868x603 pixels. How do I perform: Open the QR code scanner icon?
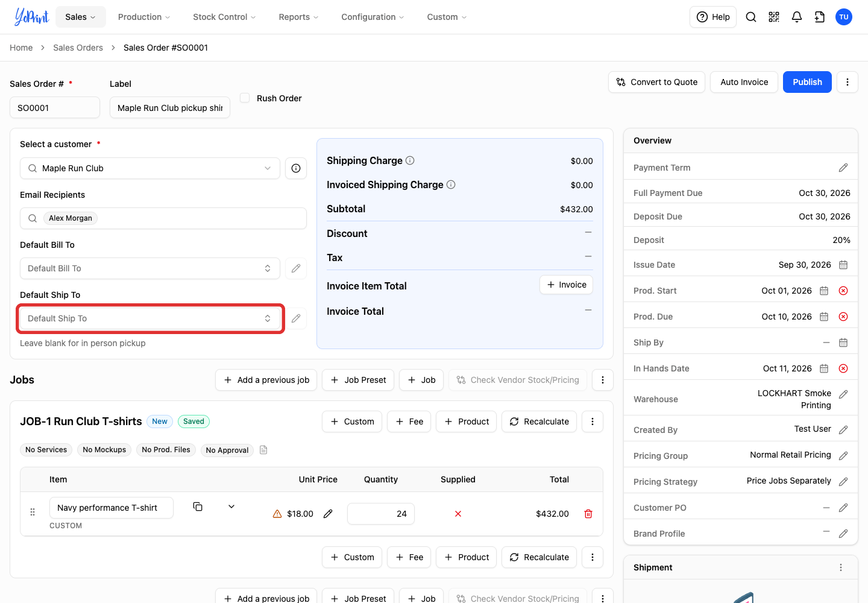tap(774, 17)
